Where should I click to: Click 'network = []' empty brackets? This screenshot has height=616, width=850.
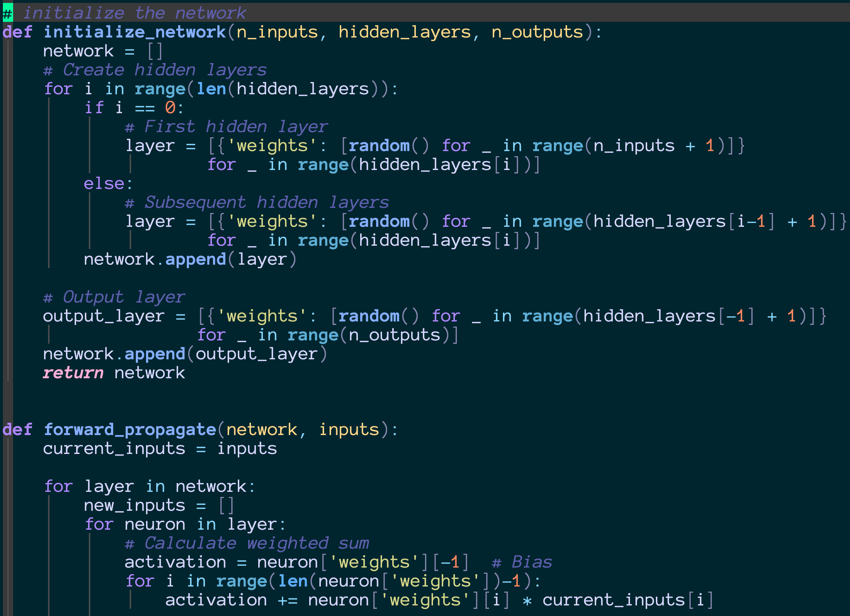pos(155,51)
